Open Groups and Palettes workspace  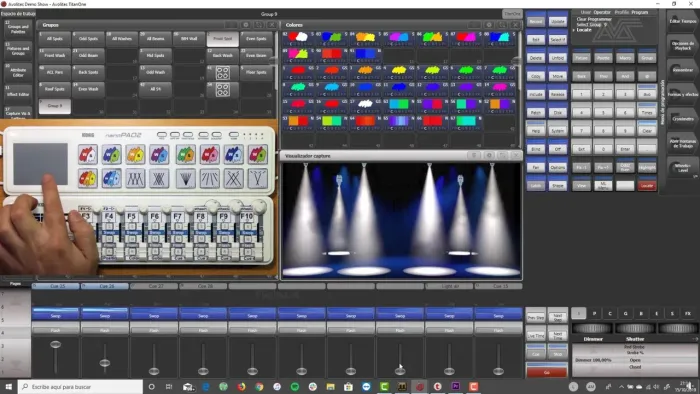pos(18,29)
